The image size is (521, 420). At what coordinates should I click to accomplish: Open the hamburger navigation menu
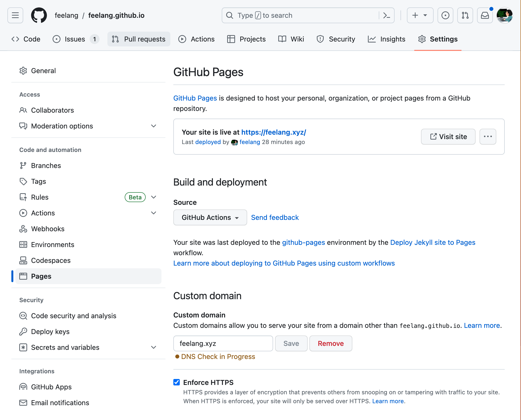click(15, 15)
